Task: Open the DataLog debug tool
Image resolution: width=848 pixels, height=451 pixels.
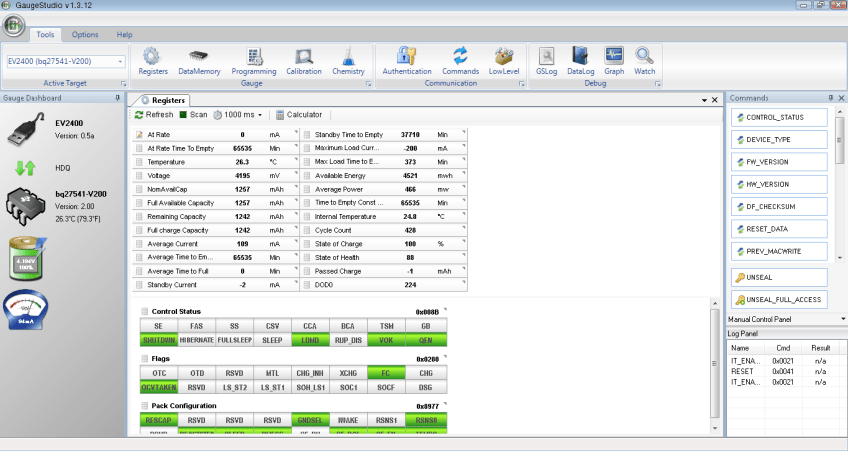Action: [580, 61]
